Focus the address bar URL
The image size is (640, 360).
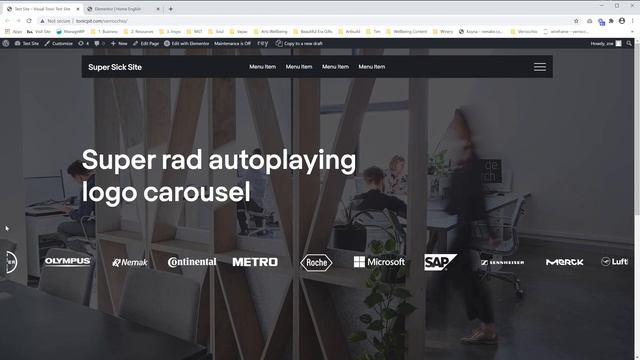pyautogui.click(x=102, y=21)
